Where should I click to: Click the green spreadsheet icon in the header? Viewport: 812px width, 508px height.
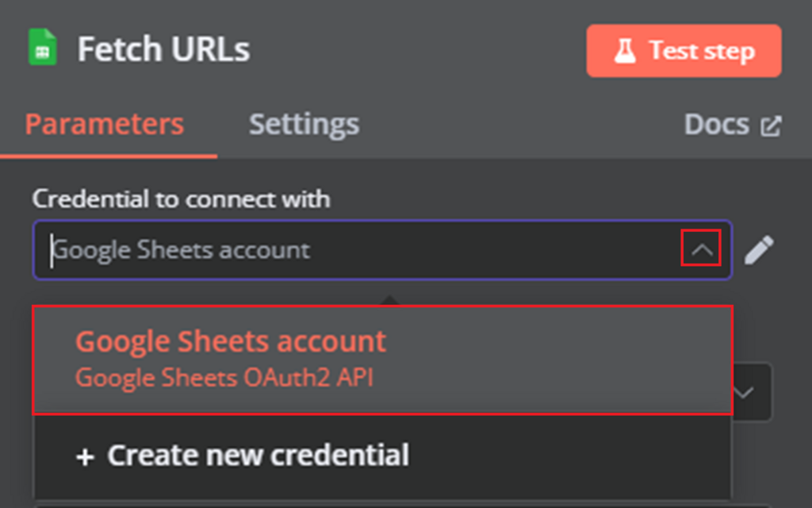[x=41, y=47]
